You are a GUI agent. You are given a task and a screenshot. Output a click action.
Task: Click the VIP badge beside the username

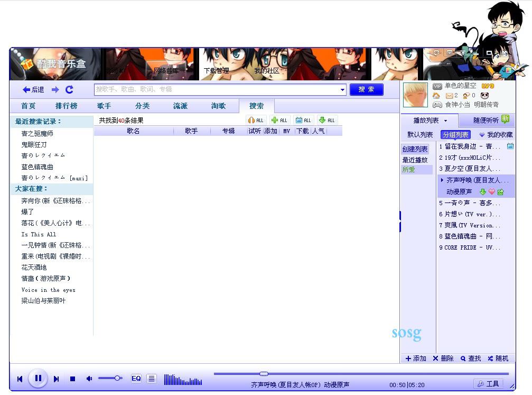(437, 86)
